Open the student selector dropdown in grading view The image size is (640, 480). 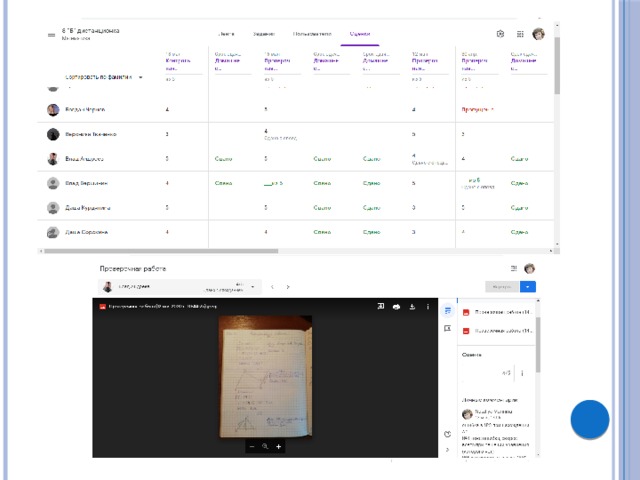point(180,287)
